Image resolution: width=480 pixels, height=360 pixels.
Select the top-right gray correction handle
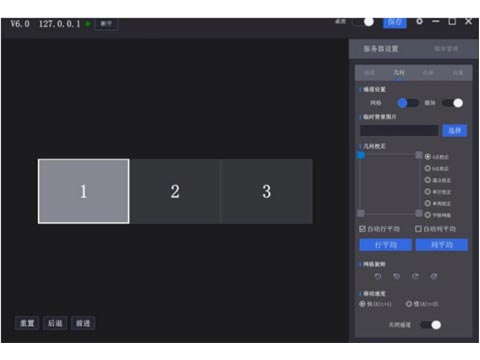419,155
